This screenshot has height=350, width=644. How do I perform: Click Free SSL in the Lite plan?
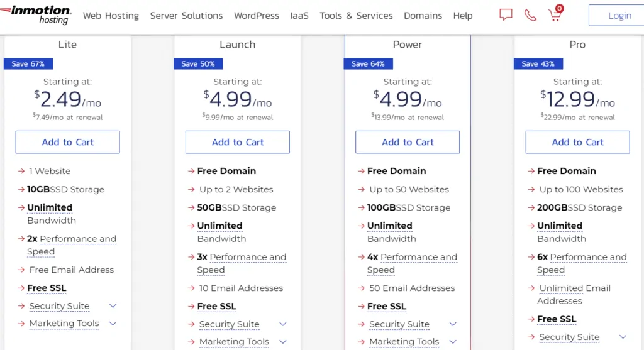47,288
